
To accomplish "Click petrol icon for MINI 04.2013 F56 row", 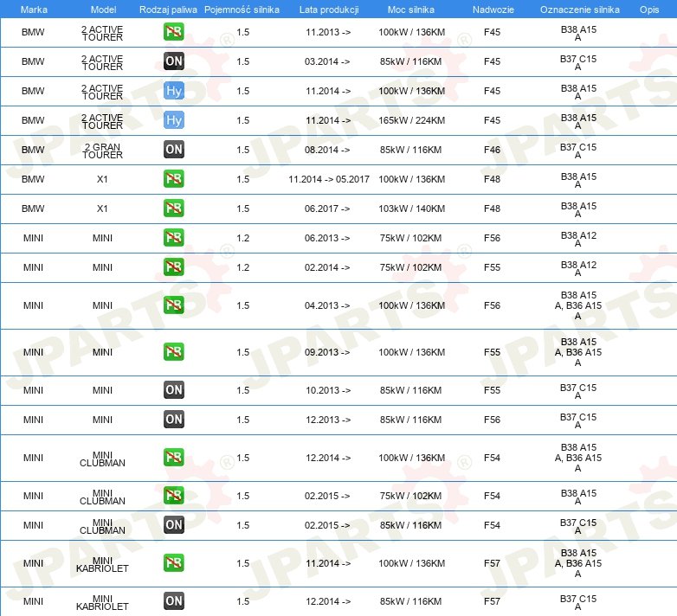I will (x=173, y=305).
